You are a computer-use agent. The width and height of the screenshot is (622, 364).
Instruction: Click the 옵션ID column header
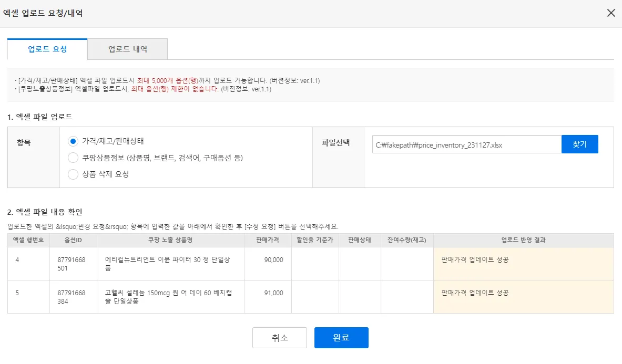click(73, 240)
